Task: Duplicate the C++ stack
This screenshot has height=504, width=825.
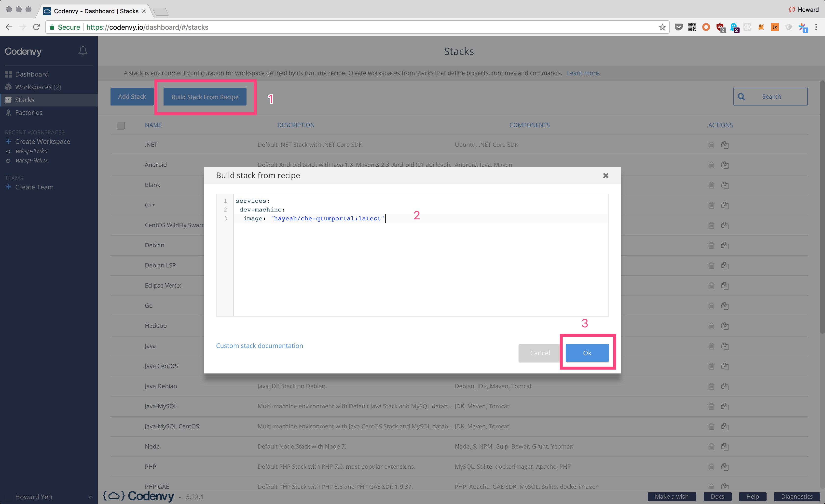Action: pyautogui.click(x=725, y=205)
